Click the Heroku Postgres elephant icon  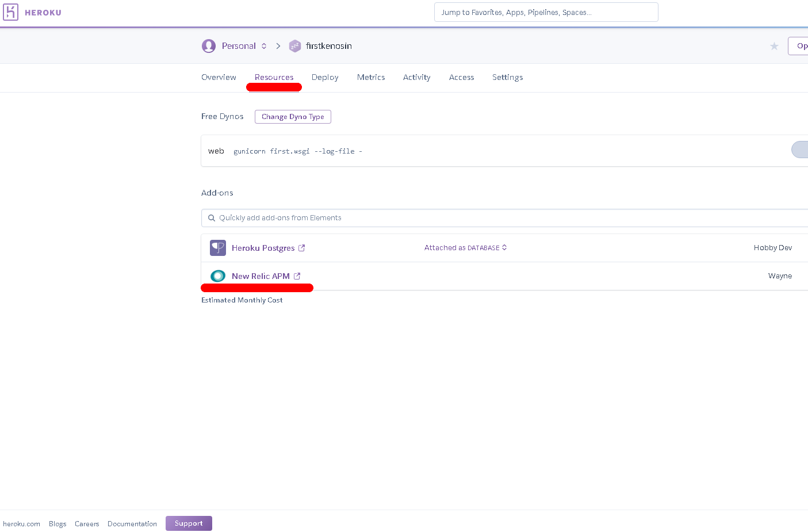[218, 248]
